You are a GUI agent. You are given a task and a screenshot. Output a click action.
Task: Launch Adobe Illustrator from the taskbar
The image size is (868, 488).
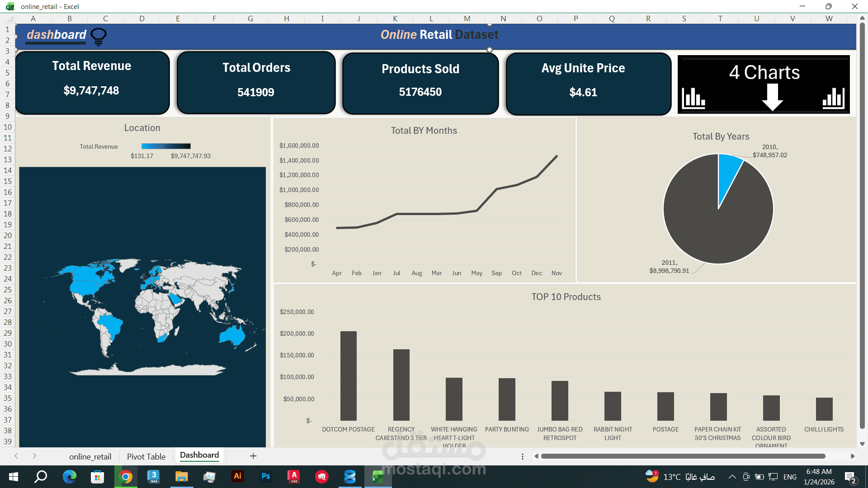point(237,477)
